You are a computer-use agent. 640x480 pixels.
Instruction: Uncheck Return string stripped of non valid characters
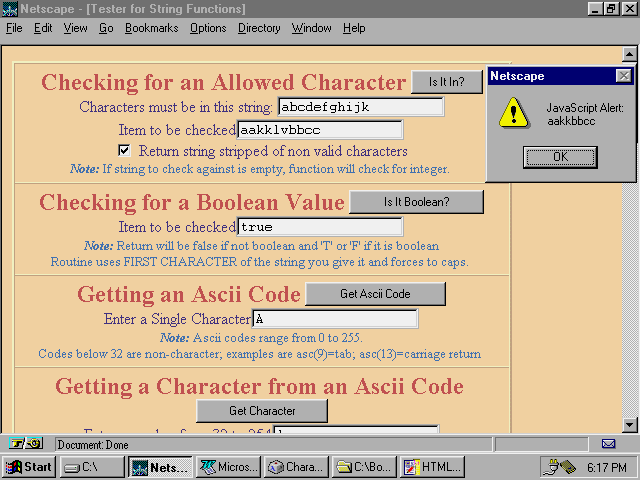(125, 151)
